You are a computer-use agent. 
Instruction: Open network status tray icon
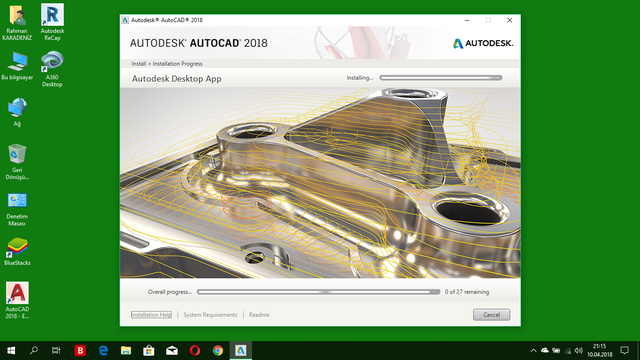(x=568, y=351)
